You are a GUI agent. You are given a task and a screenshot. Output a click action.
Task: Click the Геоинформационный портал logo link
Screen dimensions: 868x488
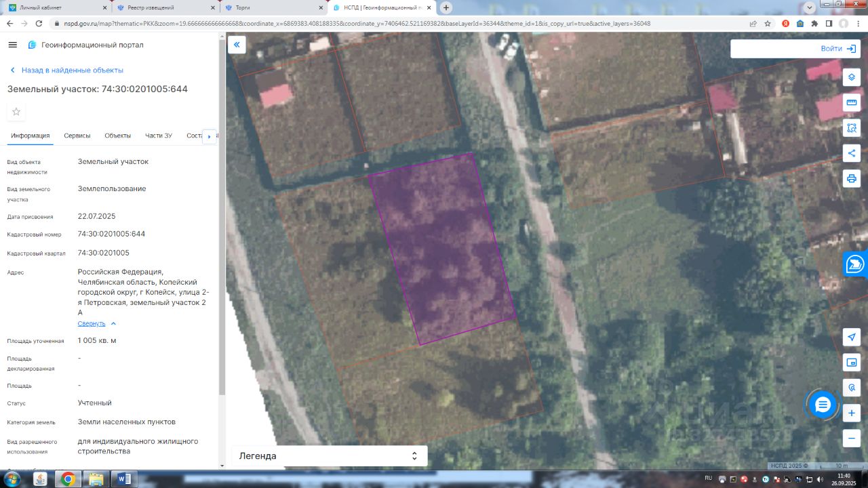pyautogui.click(x=85, y=45)
